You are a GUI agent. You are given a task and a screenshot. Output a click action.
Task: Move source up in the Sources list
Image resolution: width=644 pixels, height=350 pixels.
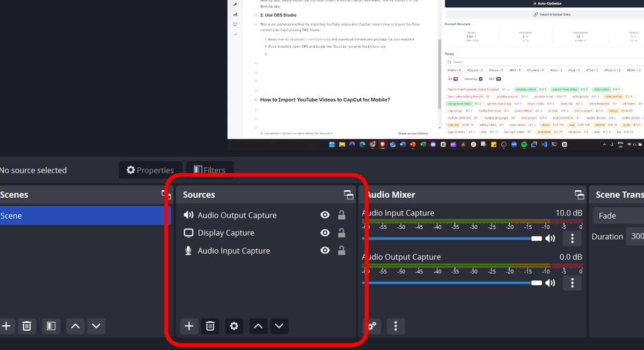(258, 325)
